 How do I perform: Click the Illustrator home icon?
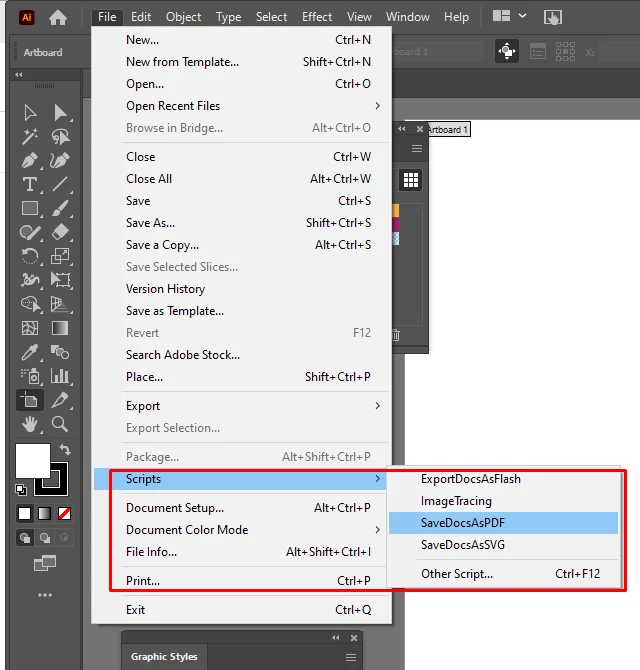(x=58, y=18)
